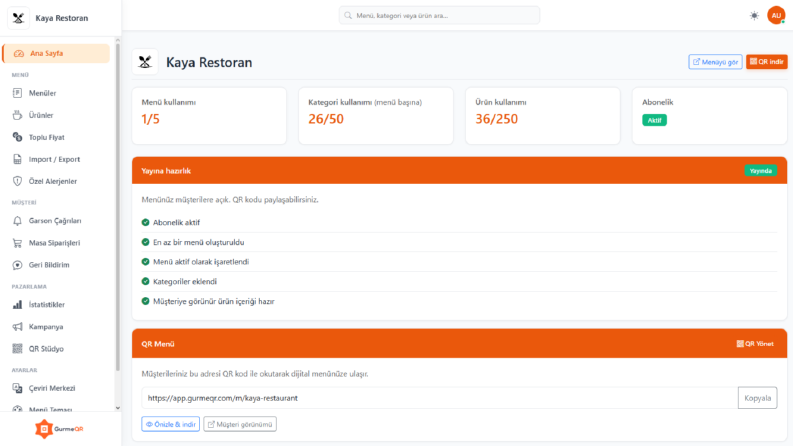Image resolution: width=793 pixels, height=446 pixels.
Task: Click 'Müşteriye görünür ürün içeriği hazır' row
Action: click(x=459, y=301)
